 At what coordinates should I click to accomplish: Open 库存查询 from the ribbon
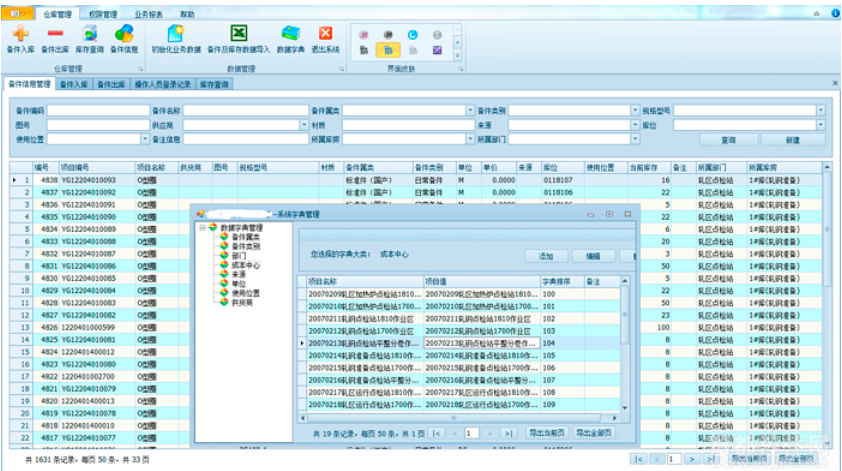(x=89, y=36)
